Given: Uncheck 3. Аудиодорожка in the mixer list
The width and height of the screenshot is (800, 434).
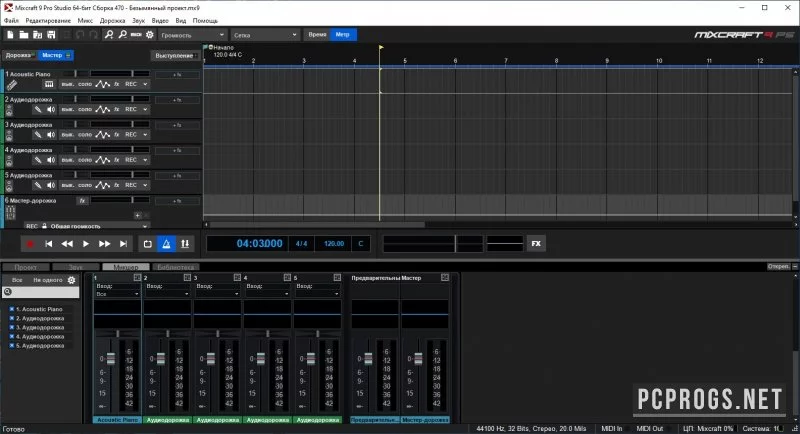Looking at the screenshot, I should [x=12, y=327].
